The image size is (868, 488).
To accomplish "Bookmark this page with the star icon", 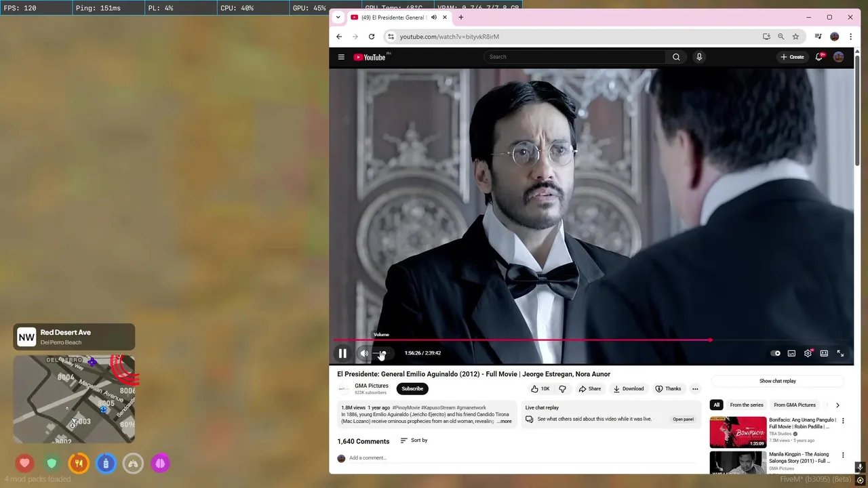I will point(795,37).
